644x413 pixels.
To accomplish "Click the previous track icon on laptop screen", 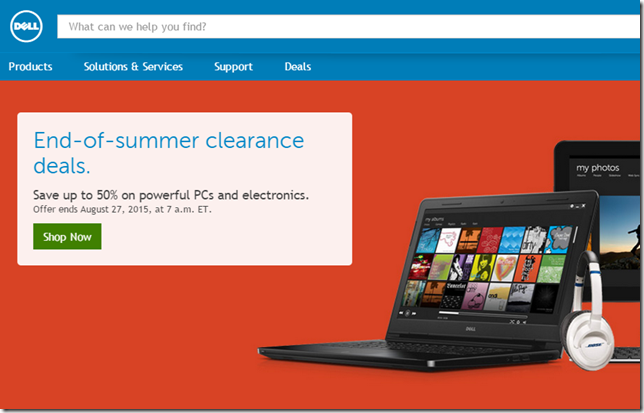I will pos(401,313).
